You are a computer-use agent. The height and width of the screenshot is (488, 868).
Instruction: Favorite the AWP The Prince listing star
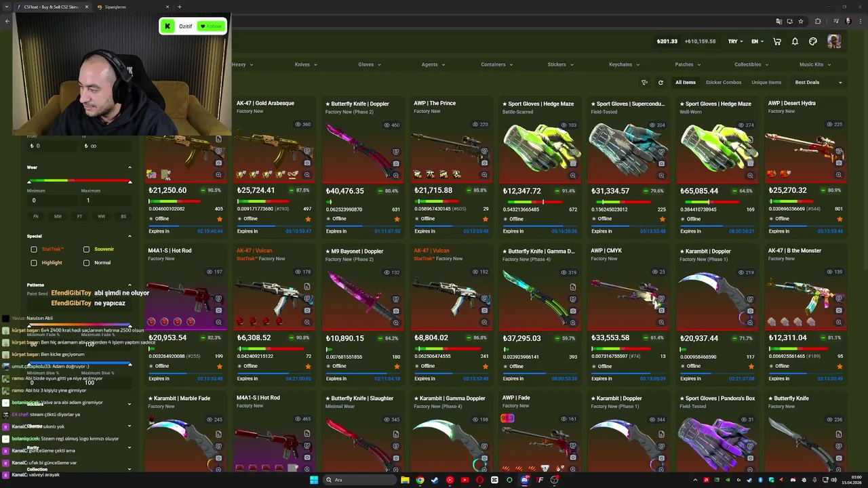click(485, 219)
